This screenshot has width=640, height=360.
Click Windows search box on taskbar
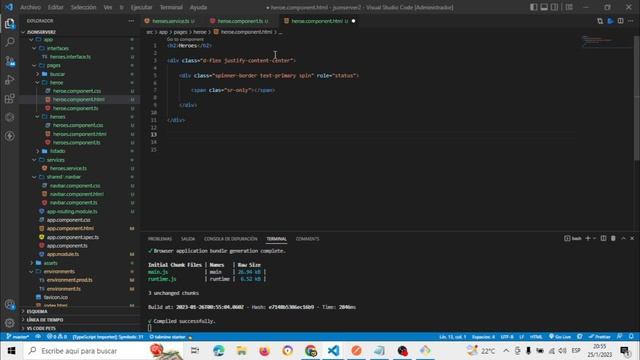click(x=103, y=351)
